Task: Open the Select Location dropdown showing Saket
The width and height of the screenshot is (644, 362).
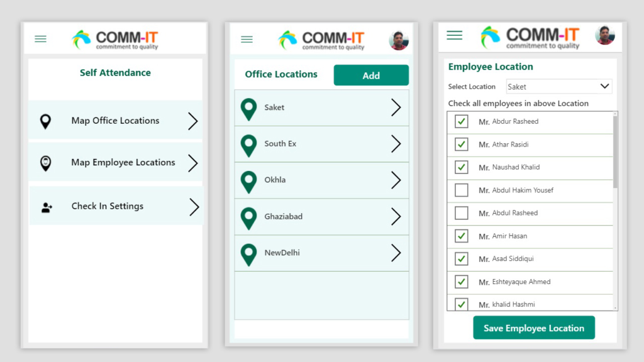Action: pyautogui.click(x=558, y=87)
